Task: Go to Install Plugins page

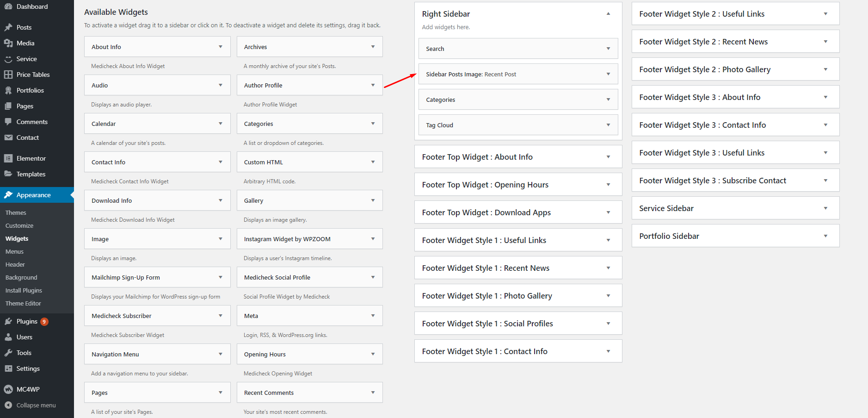Action: [24, 290]
